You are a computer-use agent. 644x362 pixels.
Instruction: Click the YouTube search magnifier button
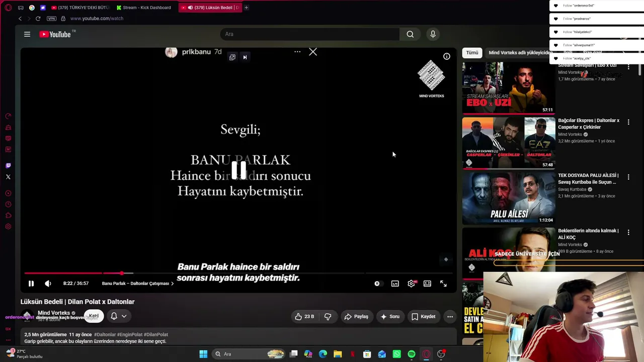click(x=410, y=34)
